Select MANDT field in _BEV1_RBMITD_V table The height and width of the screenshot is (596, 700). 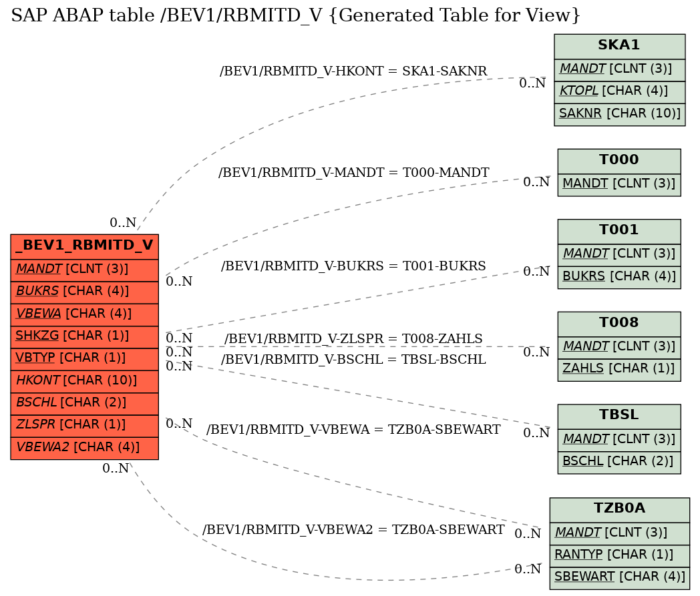coord(84,270)
